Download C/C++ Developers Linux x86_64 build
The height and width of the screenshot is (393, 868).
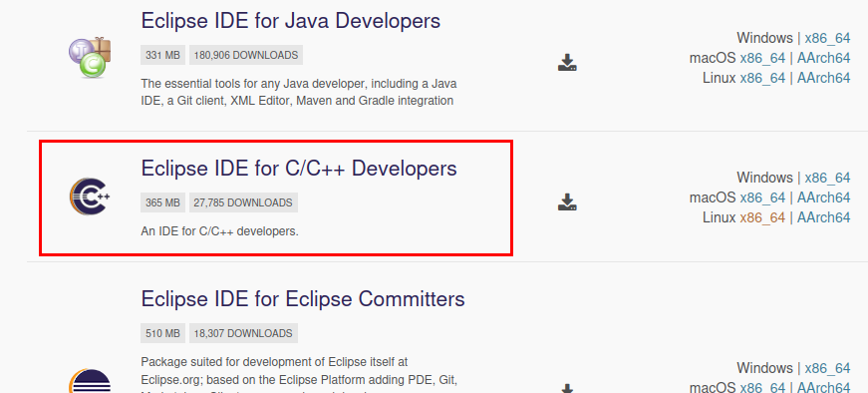762,217
